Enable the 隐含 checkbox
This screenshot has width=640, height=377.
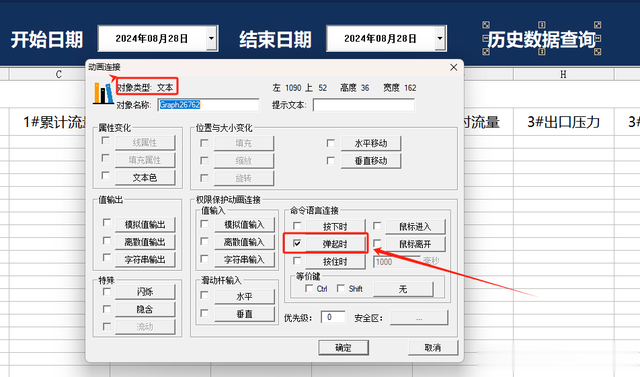[107, 309]
